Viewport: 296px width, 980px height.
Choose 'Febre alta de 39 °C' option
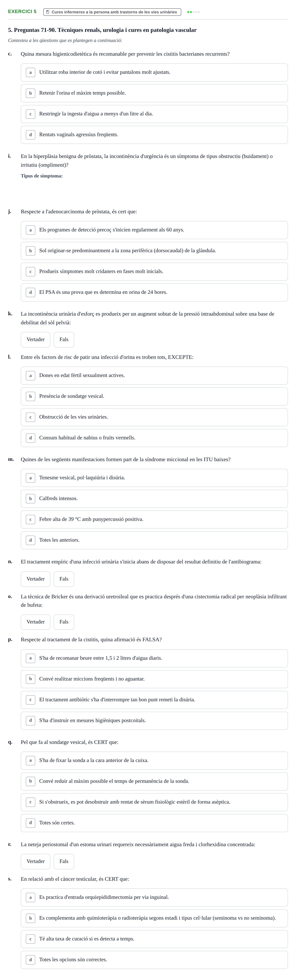click(154, 519)
